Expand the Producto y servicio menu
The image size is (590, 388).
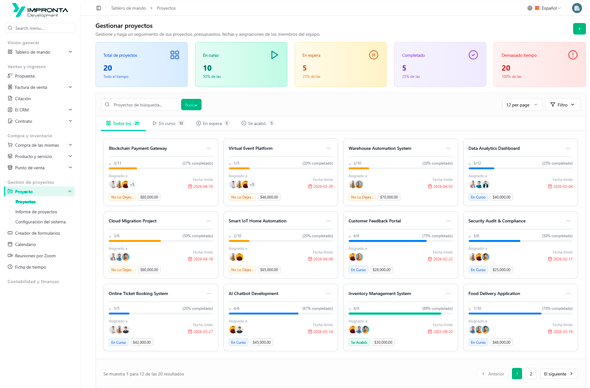click(x=40, y=156)
